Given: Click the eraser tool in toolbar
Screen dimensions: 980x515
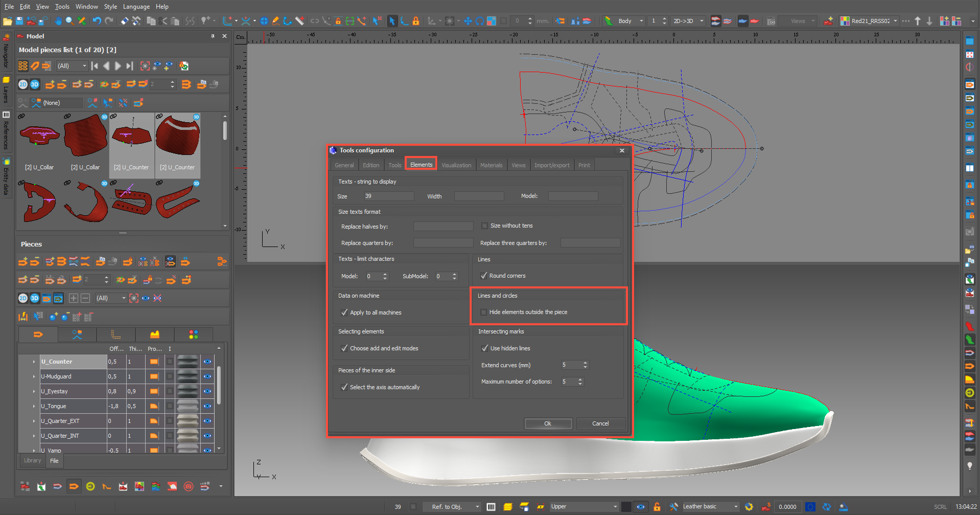Looking at the screenshot, I should (124, 21).
